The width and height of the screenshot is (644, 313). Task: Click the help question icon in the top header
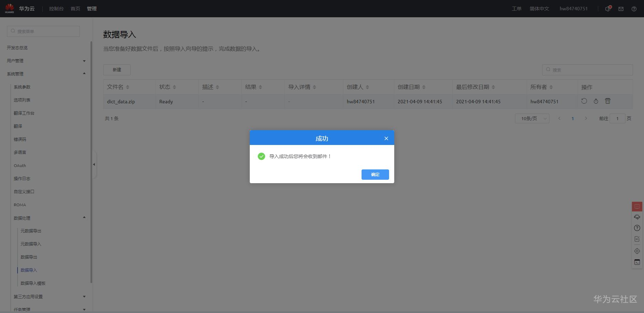pos(634,9)
